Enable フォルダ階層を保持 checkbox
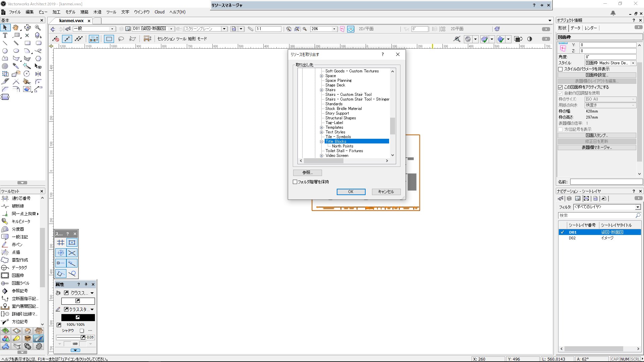 [x=295, y=182]
